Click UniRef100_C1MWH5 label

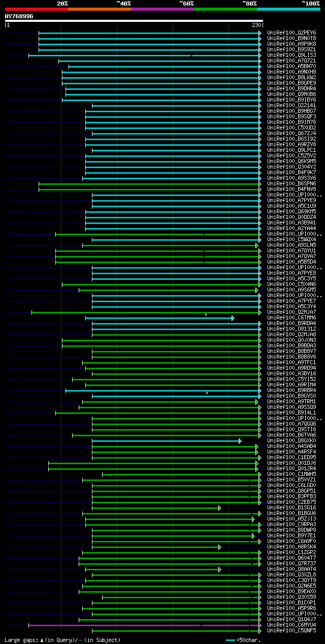pyautogui.click(x=291, y=474)
